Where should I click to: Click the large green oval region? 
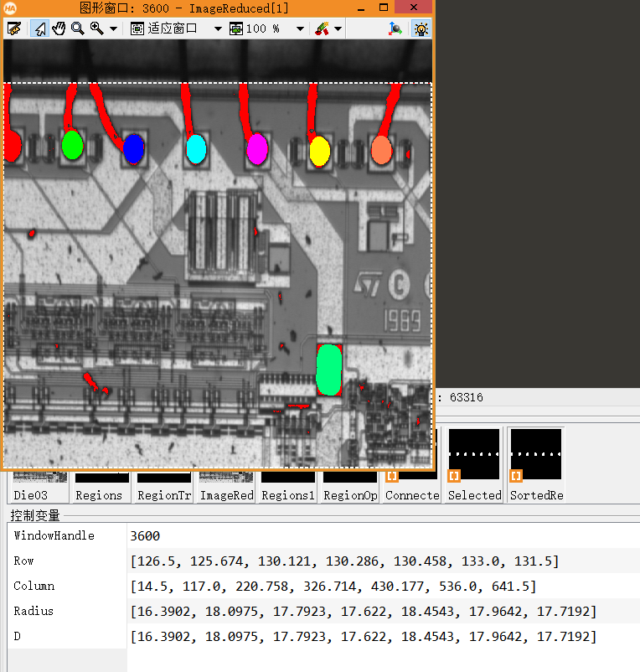[329, 370]
